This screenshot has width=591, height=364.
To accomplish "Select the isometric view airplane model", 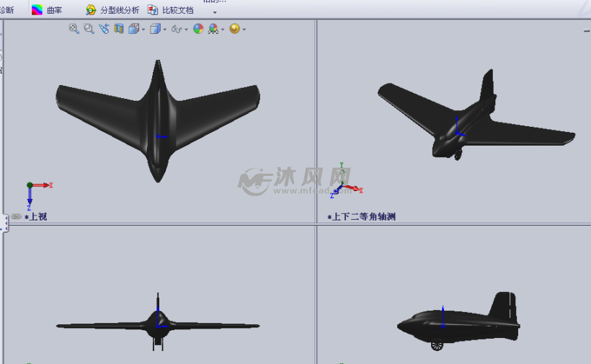I will point(476,115).
